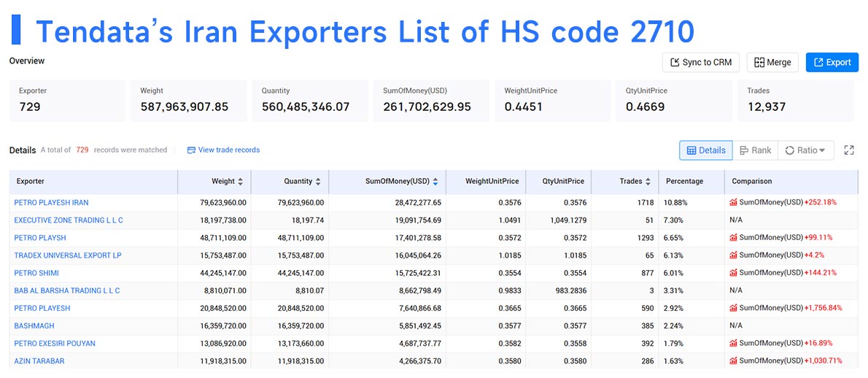The width and height of the screenshot is (868, 378).
Task: Click comparison chart icon for +1,030.71%
Action: coord(734,360)
